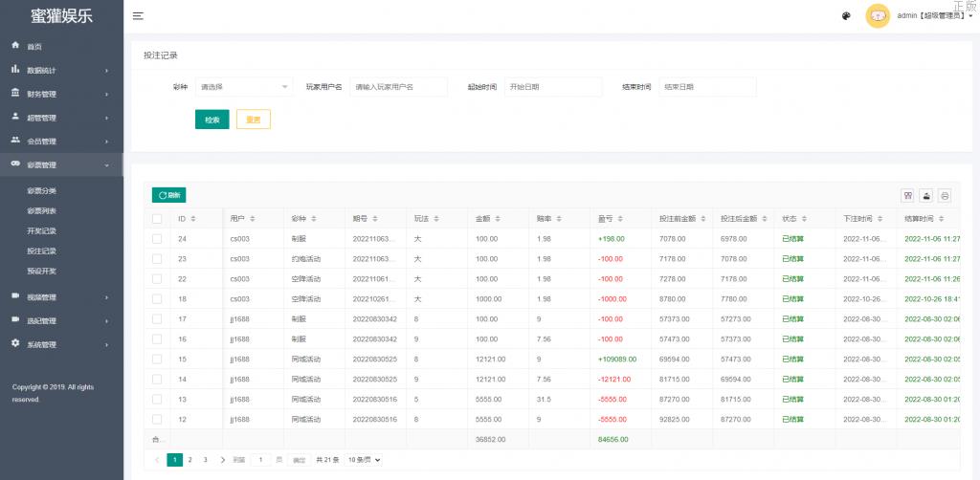
Task: Click the table column filter icon
Action: [907, 195]
